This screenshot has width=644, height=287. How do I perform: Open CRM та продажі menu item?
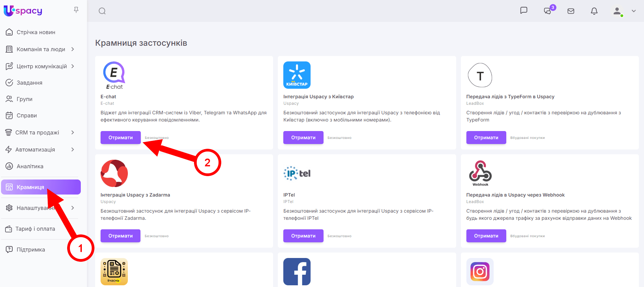click(37, 132)
